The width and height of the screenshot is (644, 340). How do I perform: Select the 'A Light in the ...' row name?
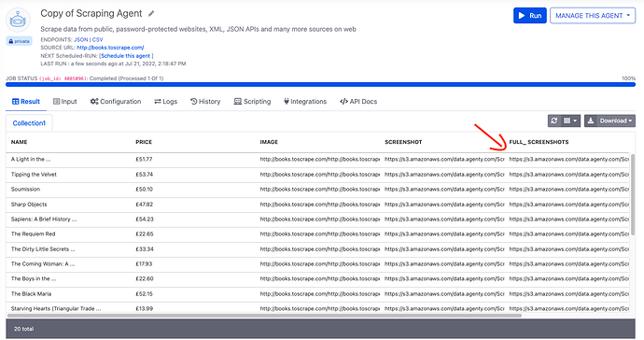pos(31,160)
